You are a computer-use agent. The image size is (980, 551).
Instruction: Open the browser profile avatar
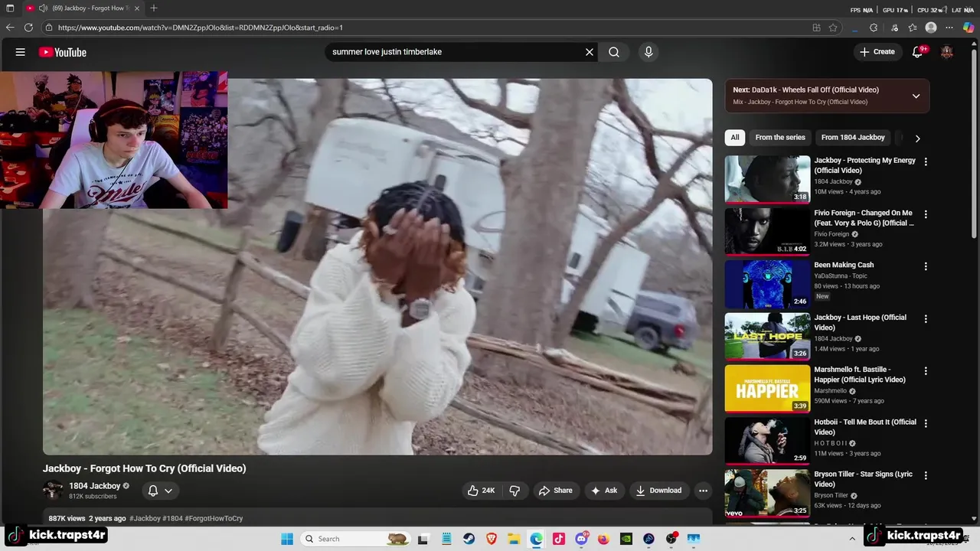coord(931,28)
